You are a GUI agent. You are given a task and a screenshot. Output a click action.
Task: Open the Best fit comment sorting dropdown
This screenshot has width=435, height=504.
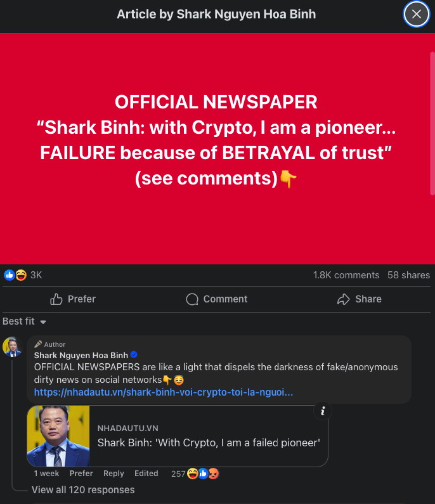[x=24, y=321]
